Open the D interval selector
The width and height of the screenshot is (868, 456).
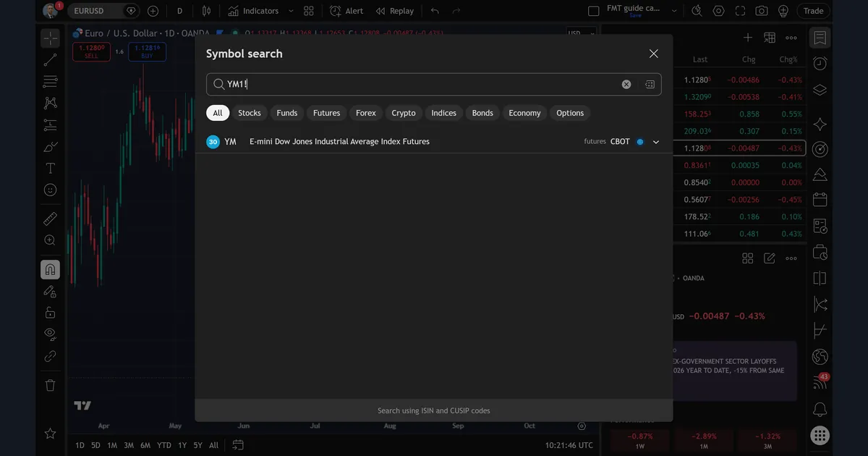click(x=179, y=11)
